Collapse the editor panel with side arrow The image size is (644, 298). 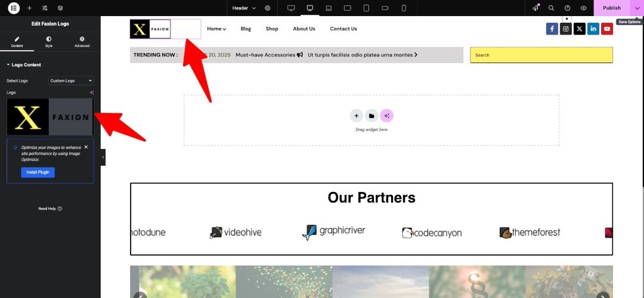(x=103, y=157)
